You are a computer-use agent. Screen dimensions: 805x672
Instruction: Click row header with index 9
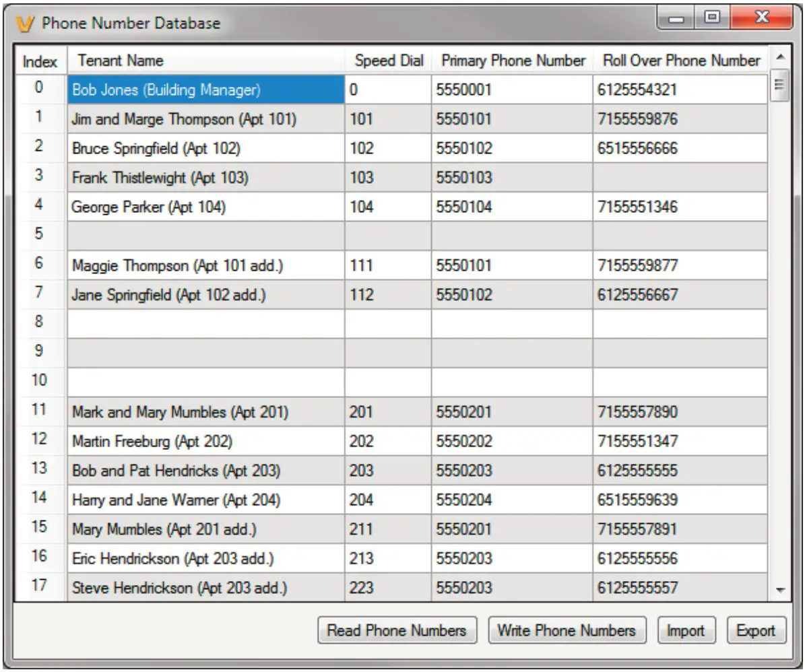coord(40,353)
